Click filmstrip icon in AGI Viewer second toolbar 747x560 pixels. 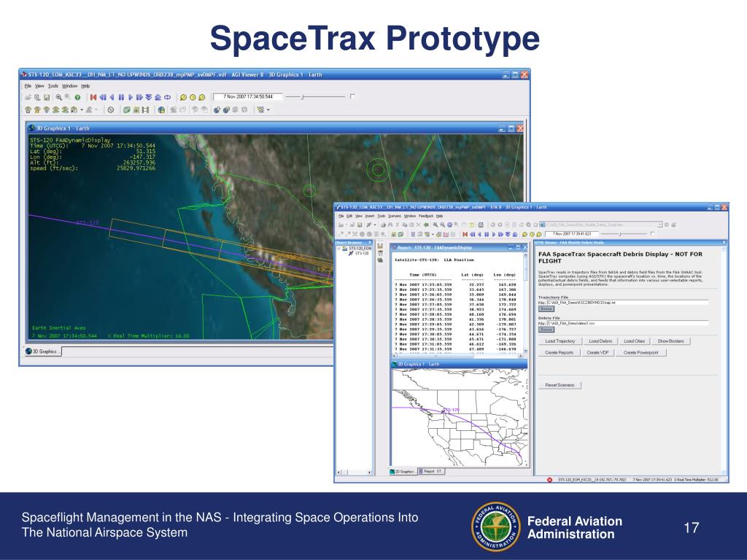145,110
